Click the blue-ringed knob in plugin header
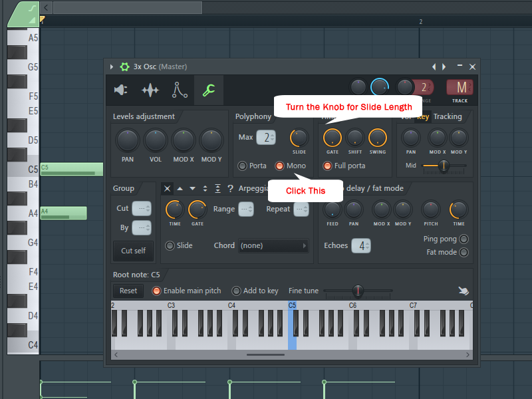This screenshot has height=399, width=532. tap(380, 87)
